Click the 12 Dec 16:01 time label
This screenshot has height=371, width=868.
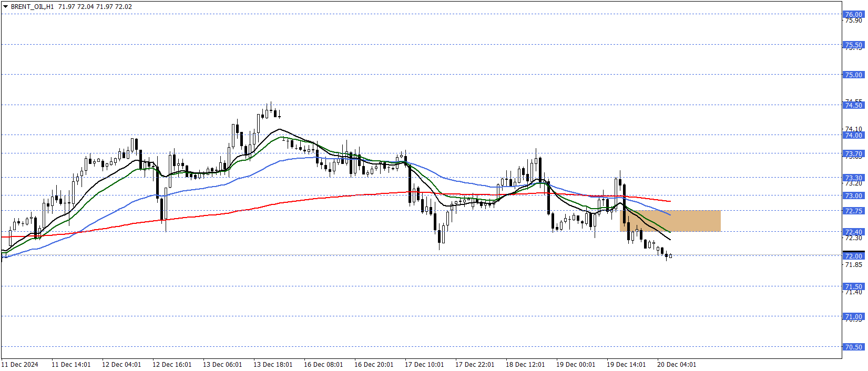pos(172,365)
